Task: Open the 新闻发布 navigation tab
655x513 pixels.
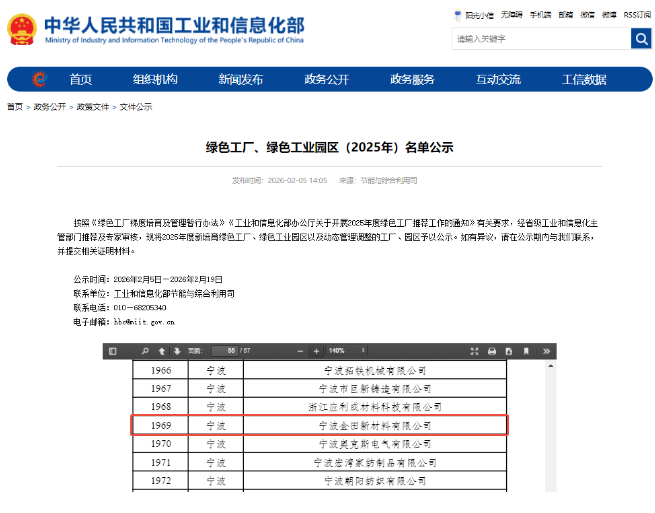Action: 241,79
